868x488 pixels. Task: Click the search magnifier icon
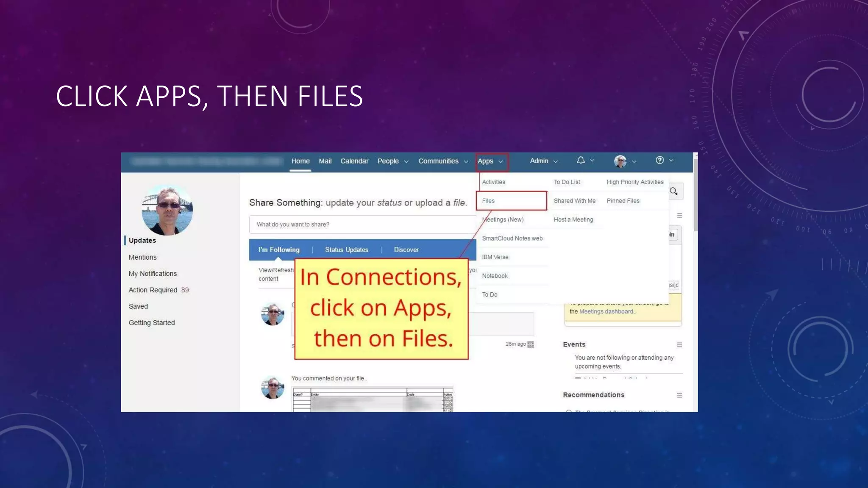coord(673,191)
